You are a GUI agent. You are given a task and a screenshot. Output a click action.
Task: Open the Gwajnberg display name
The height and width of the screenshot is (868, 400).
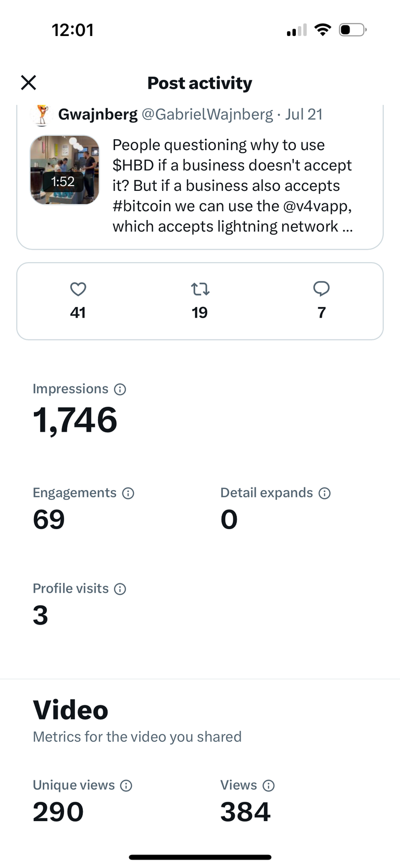pos(98,114)
